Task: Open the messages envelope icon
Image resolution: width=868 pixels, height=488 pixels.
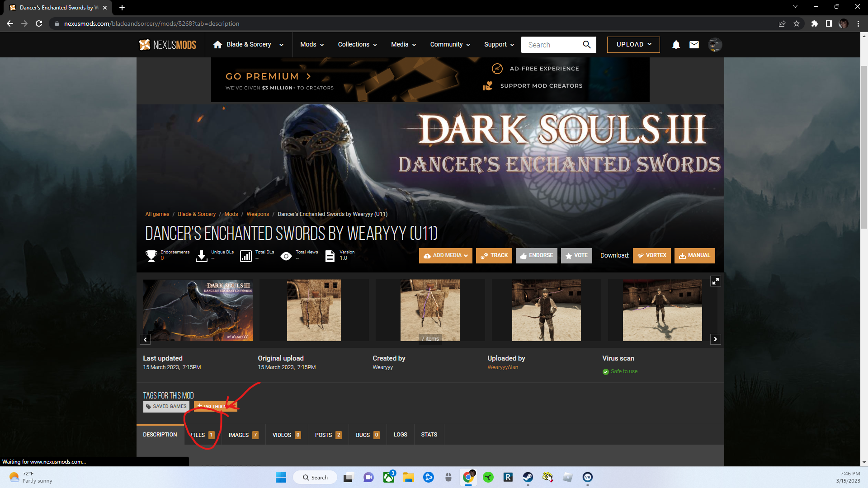Action: (x=694, y=45)
